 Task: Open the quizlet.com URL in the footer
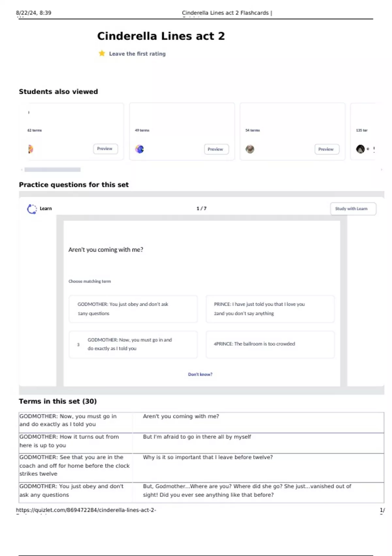(x=86, y=510)
